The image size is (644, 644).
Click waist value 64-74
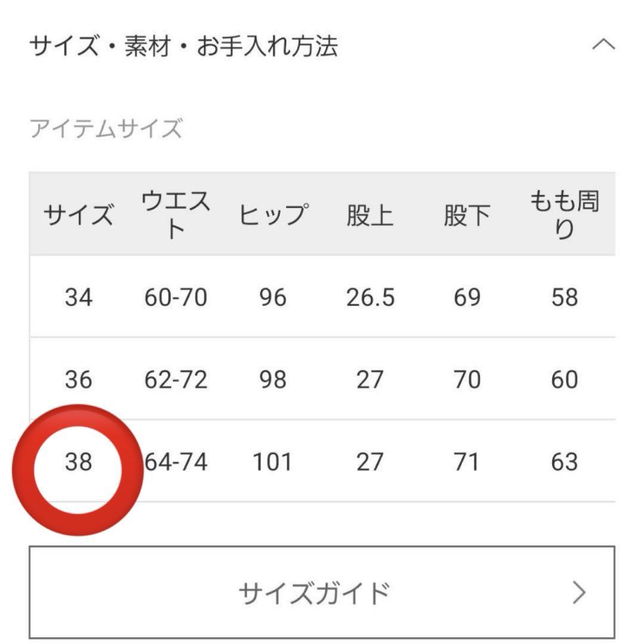click(176, 461)
